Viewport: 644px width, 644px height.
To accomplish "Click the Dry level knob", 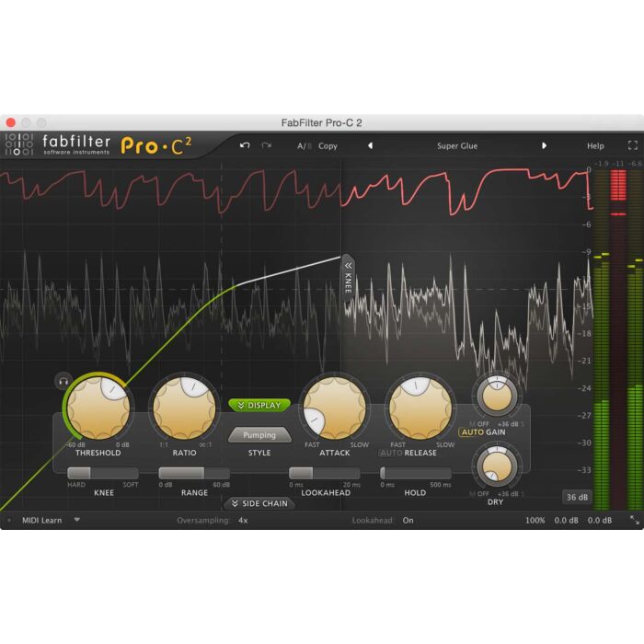I will tap(497, 466).
